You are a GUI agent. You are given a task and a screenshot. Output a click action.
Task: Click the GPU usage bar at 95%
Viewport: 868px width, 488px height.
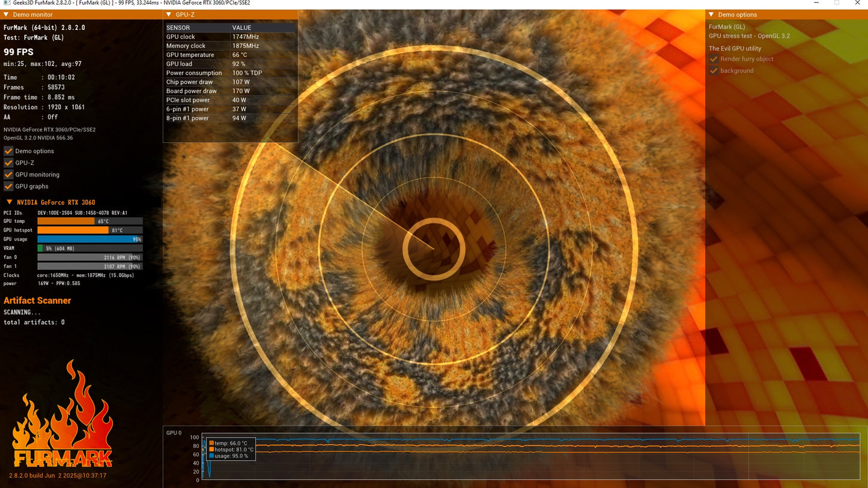[x=90, y=239]
